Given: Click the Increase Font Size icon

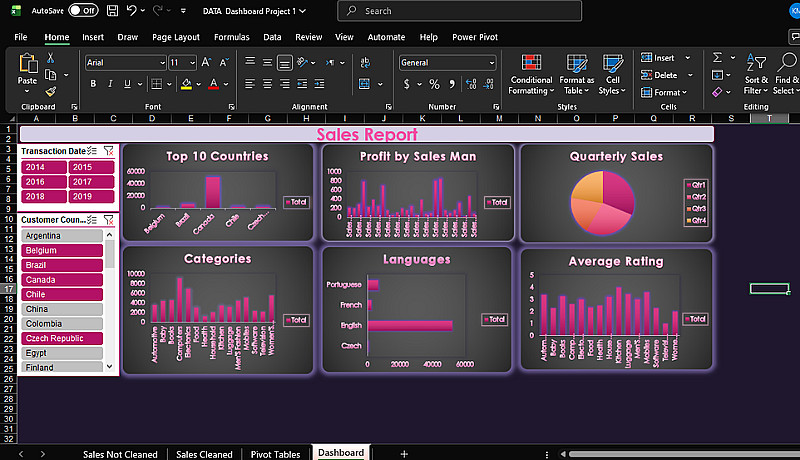Looking at the screenshot, I should click(x=207, y=62).
